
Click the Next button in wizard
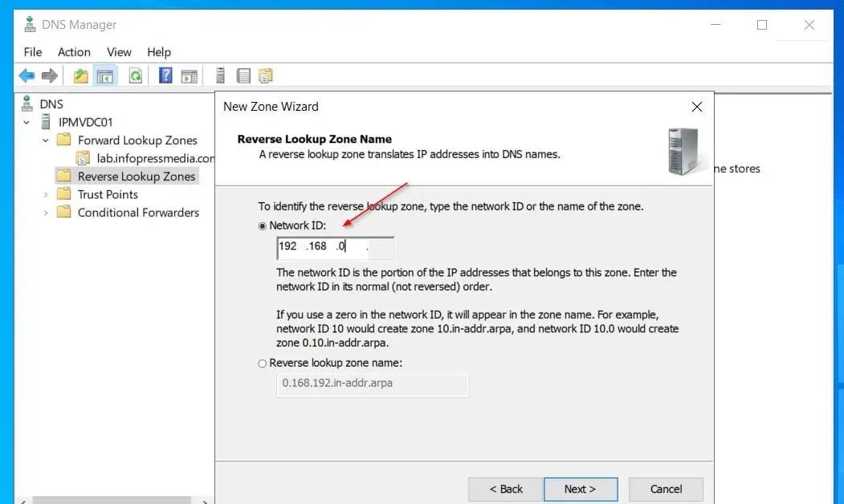(581, 489)
